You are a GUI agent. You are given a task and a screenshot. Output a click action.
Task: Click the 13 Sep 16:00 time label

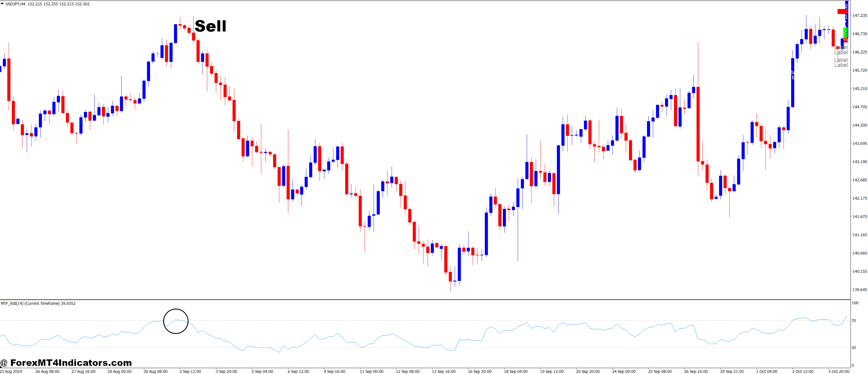point(443,372)
